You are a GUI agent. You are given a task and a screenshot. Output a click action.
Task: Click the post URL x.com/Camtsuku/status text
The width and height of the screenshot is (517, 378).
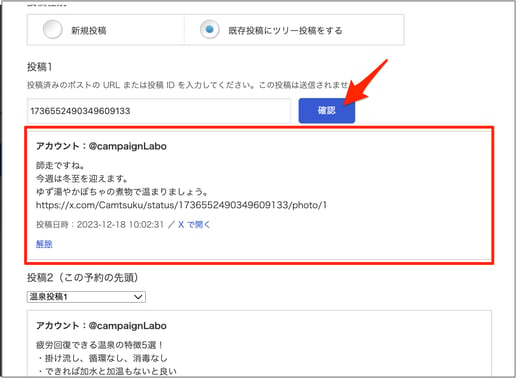coord(181,205)
